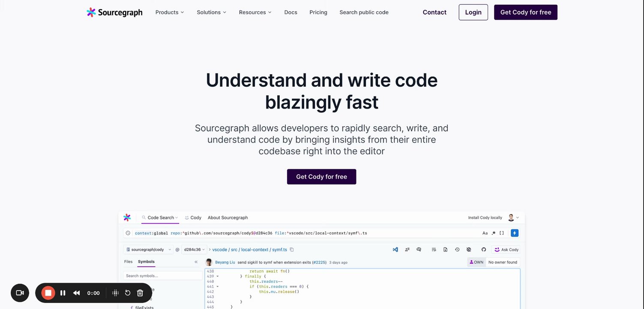Image resolution: width=644 pixels, height=309 pixels.
Task: Toggle regular expression search option
Action: coord(494,233)
